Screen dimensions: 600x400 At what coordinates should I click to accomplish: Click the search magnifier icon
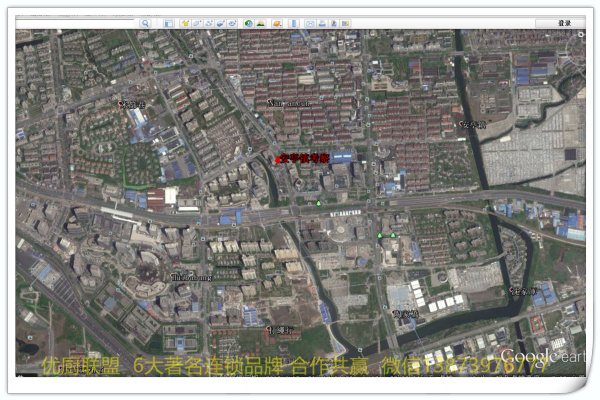click(145, 23)
